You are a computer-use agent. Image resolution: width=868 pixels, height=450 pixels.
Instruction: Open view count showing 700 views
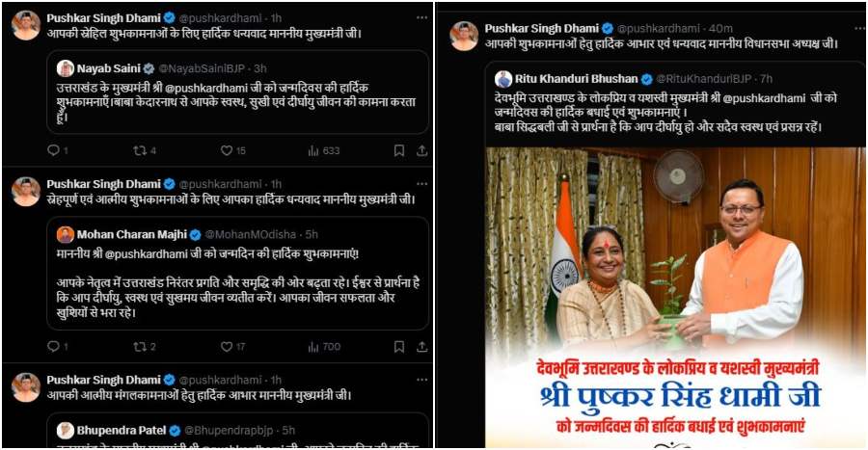coord(323,347)
